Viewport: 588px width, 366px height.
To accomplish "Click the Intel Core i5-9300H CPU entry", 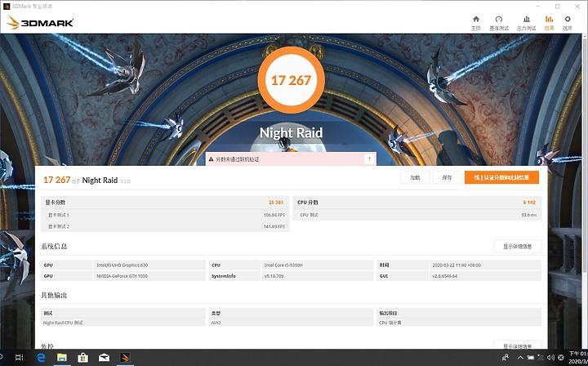I will coord(283,266).
